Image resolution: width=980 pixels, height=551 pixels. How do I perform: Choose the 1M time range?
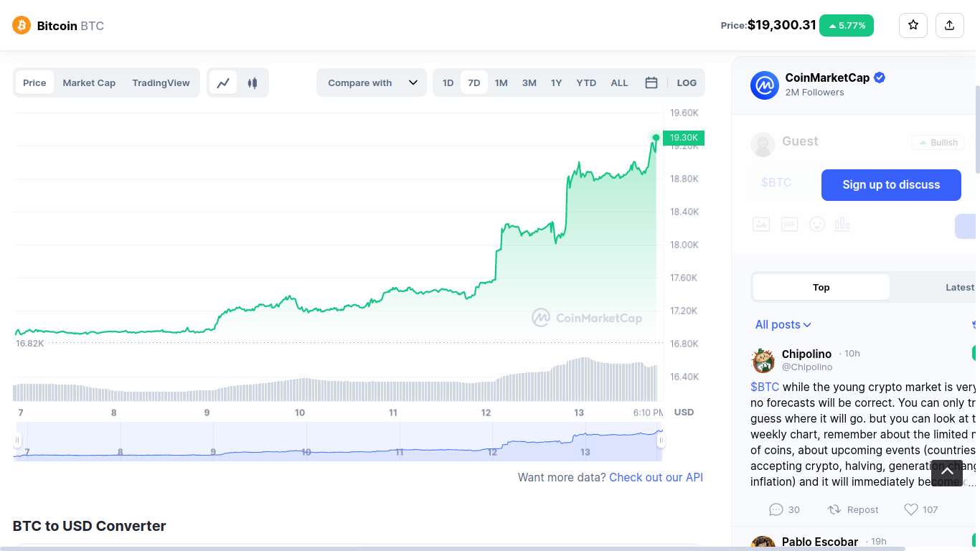pyautogui.click(x=501, y=83)
